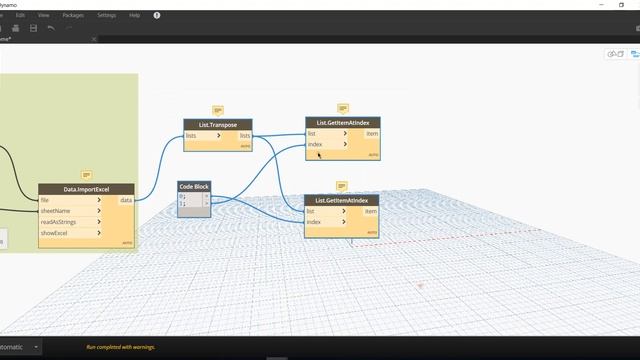The image size is (640, 360).
Task: Select the Code Block node header
Action: click(194, 187)
